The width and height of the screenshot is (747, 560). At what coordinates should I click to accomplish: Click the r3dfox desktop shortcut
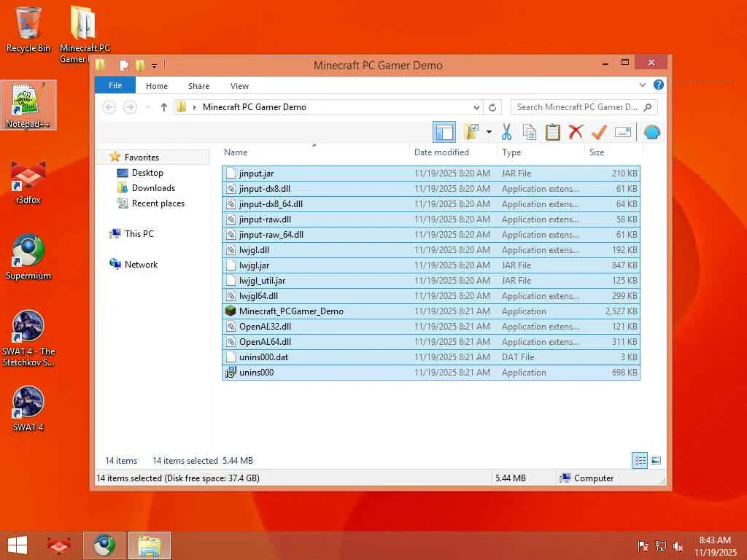28,182
